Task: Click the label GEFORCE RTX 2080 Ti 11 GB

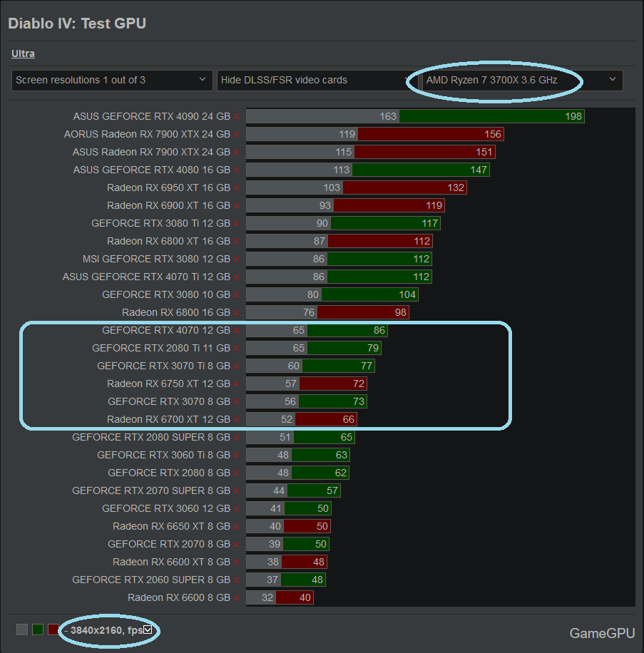Action: pyautogui.click(x=161, y=348)
